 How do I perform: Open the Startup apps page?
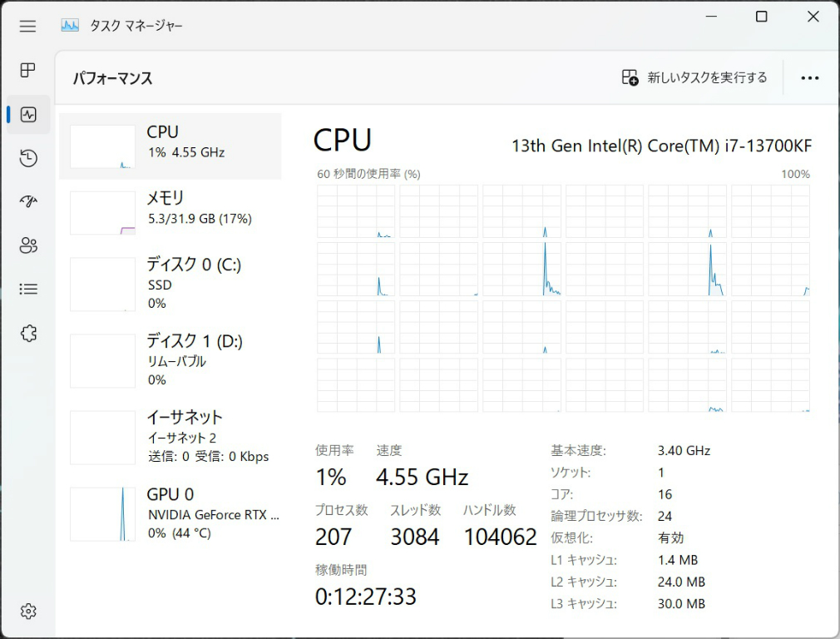coord(28,201)
